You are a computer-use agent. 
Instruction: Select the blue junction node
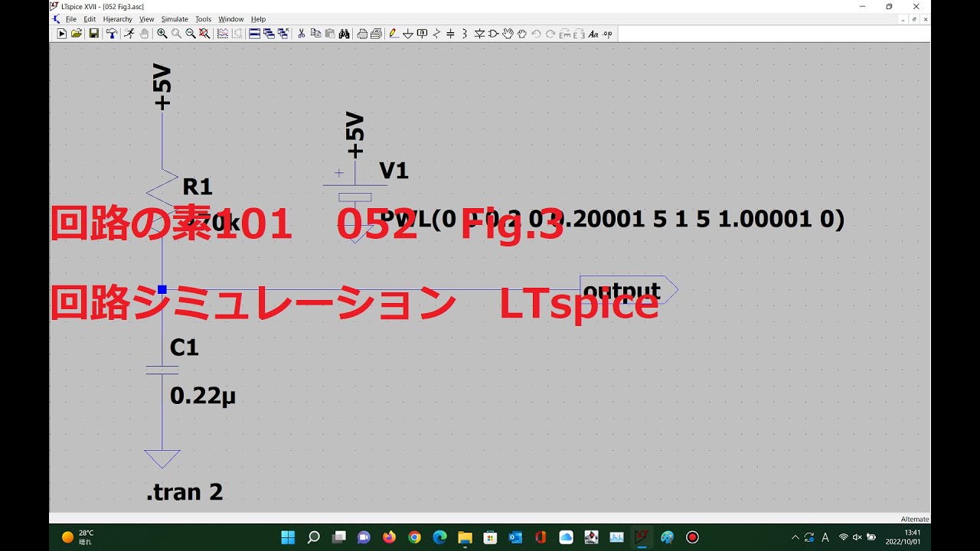coord(162,289)
